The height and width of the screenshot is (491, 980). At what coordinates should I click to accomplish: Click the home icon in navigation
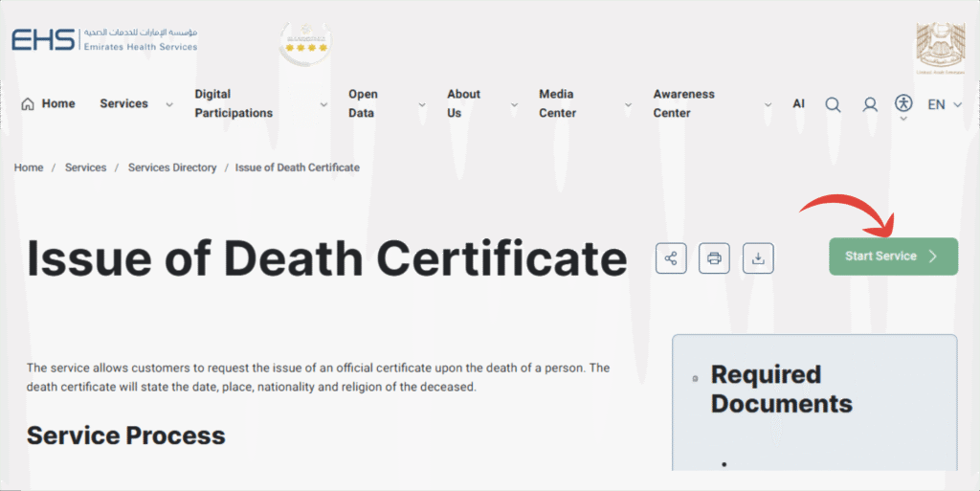click(x=28, y=104)
